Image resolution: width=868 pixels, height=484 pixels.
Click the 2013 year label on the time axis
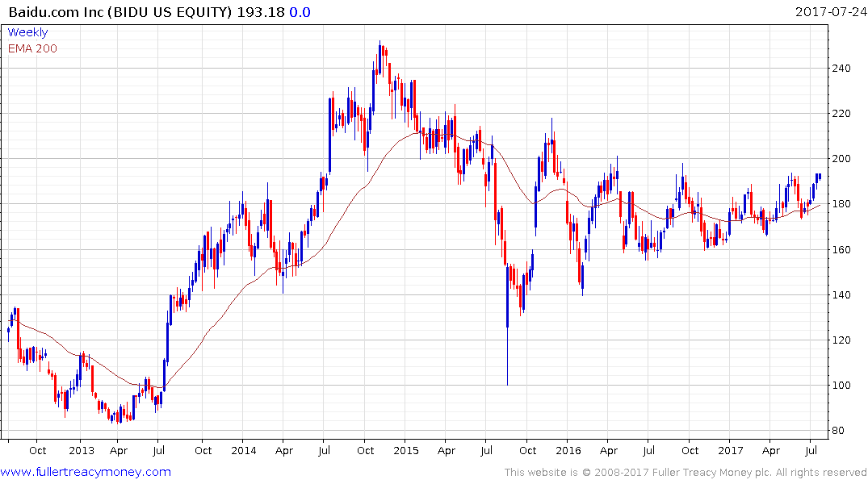coord(82,450)
